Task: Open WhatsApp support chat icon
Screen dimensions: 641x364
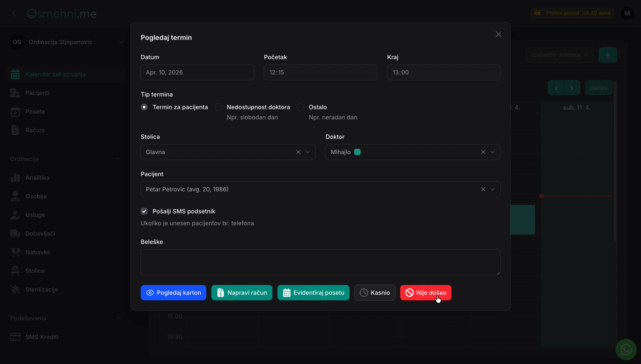Action: click(x=626, y=350)
